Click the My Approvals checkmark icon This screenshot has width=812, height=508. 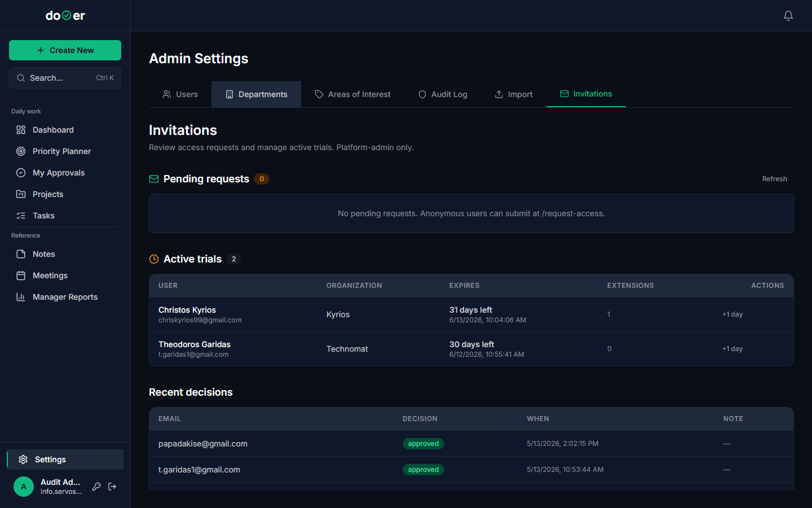(21, 173)
